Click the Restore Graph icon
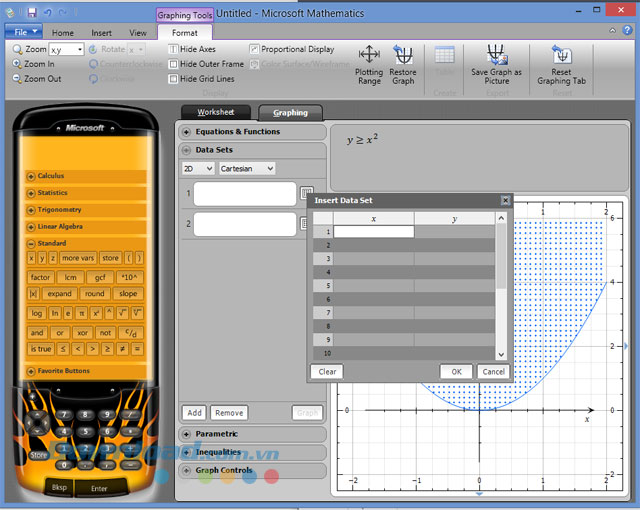The width and height of the screenshot is (640, 510). (403, 55)
